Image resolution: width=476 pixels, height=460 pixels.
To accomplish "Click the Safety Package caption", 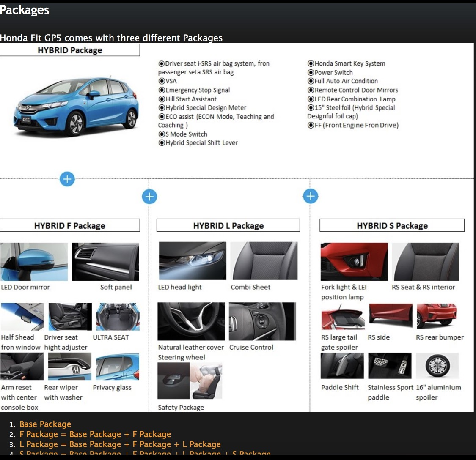I will coord(181,408).
